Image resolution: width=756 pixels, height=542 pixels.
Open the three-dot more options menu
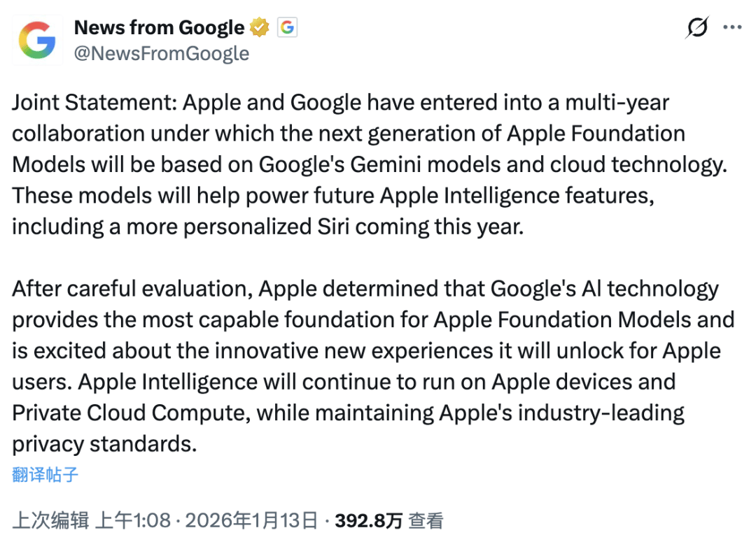click(x=732, y=28)
